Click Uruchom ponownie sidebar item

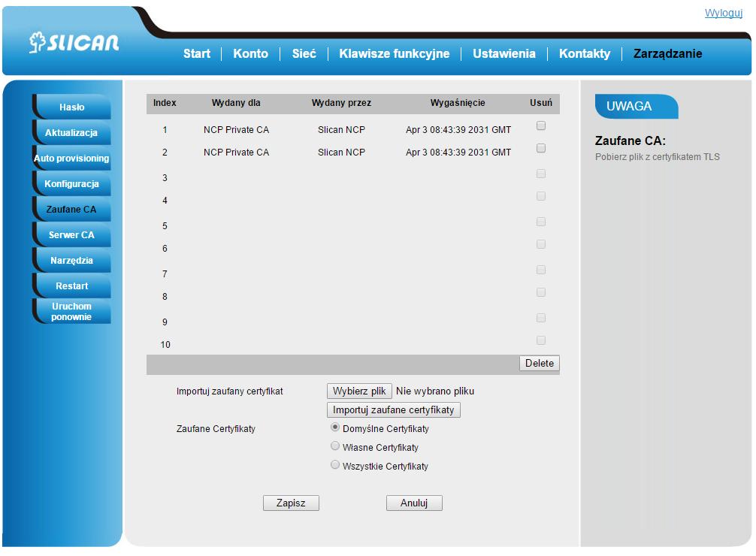[x=72, y=312]
